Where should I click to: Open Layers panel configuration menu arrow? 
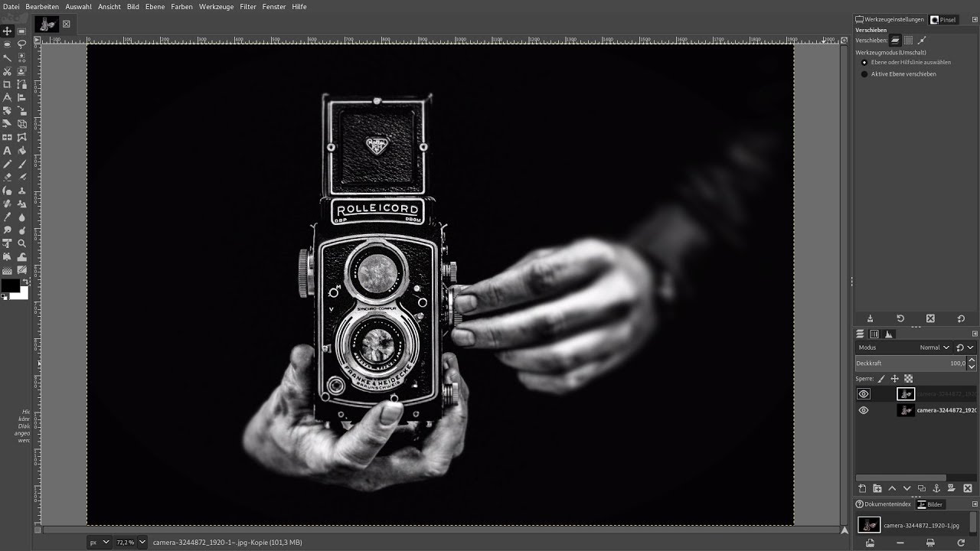[x=975, y=334]
